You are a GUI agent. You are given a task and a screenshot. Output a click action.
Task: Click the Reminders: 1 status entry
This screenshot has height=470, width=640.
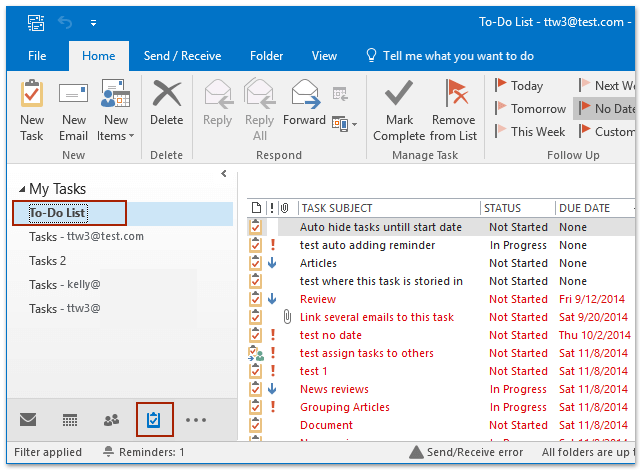[x=144, y=452]
